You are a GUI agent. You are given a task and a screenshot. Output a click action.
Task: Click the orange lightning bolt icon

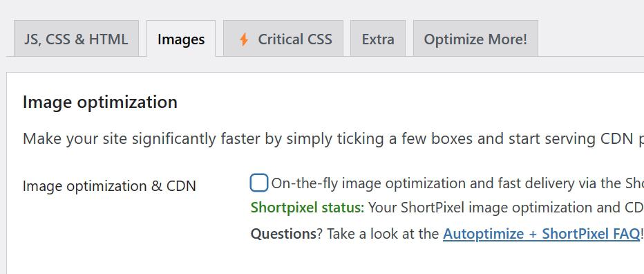[x=244, y=39]
